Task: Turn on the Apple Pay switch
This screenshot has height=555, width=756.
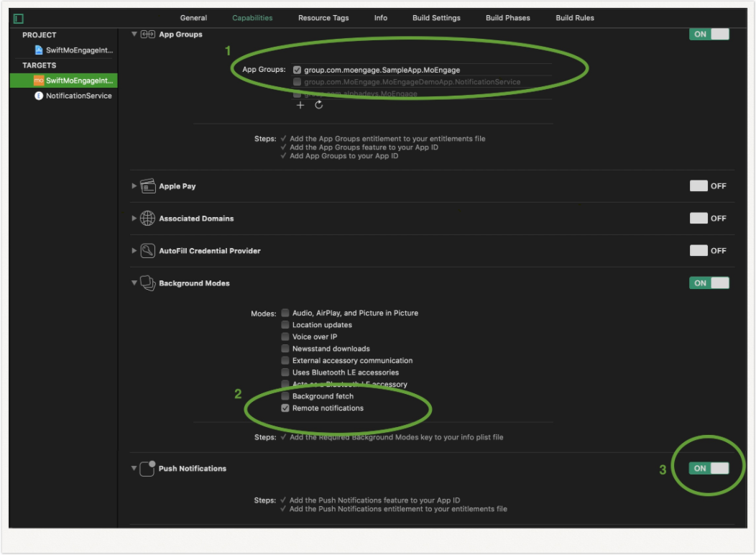Action: point(708,186)
